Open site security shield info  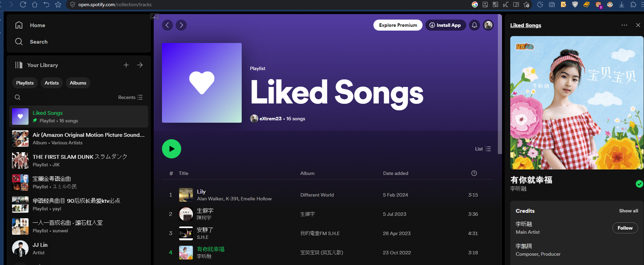tap(72, 4)
